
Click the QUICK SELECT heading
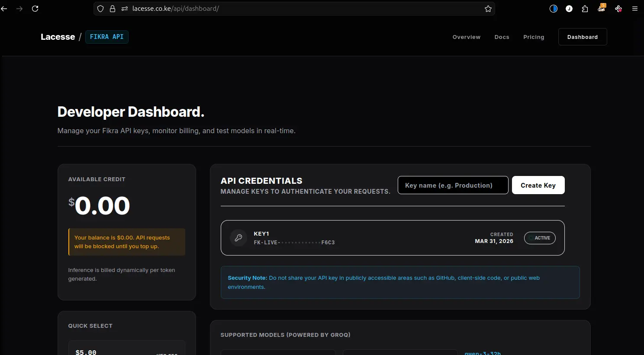tap(90, 326)
